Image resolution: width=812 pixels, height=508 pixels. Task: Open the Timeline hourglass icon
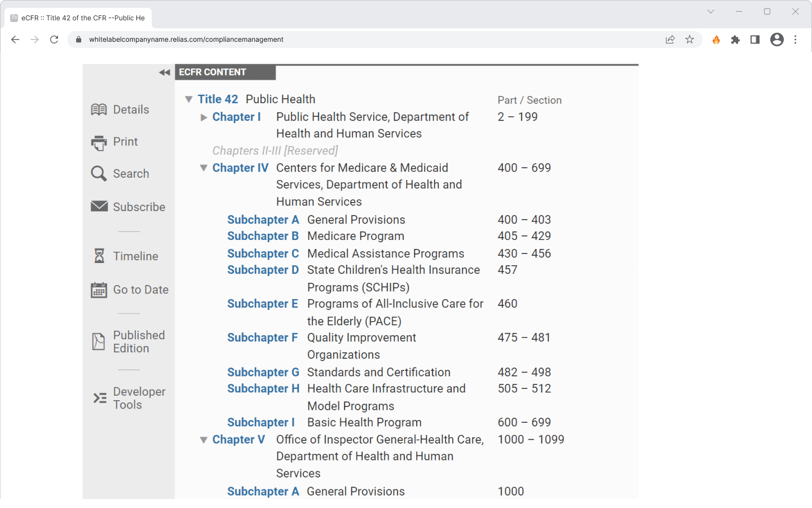point(99,256)
